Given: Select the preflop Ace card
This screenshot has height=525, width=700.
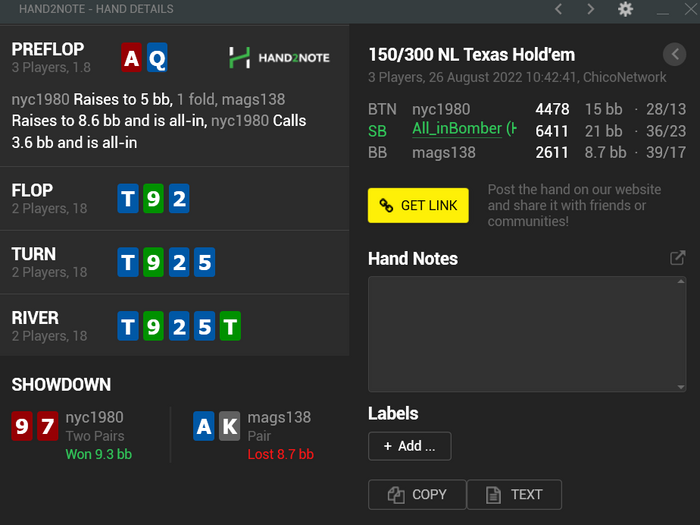Looking at the screenshot, I should (131, 58).
